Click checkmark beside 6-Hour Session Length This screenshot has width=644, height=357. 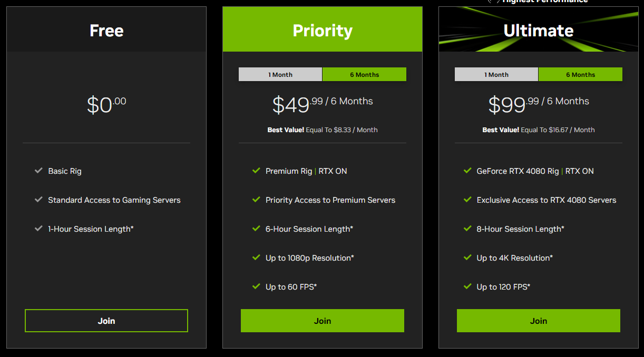(256, 229)
